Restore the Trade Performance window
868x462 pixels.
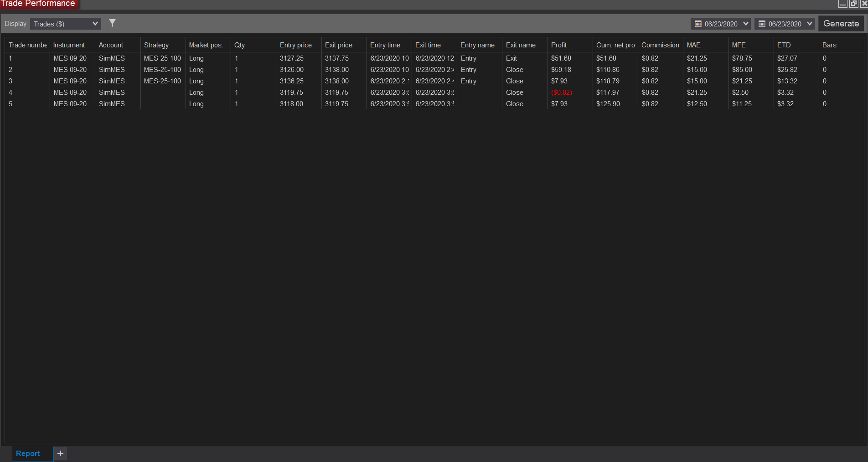853,4
